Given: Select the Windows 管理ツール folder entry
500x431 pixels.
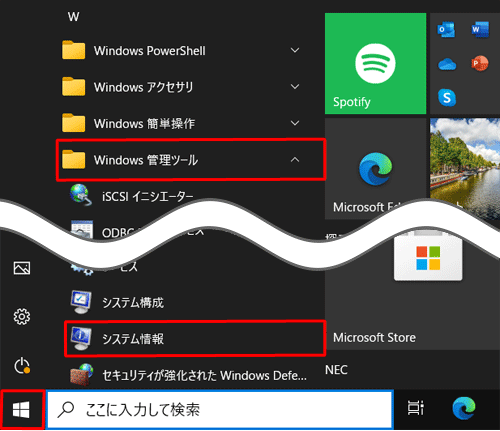Looking at the screenshot, I should [191, 160].
